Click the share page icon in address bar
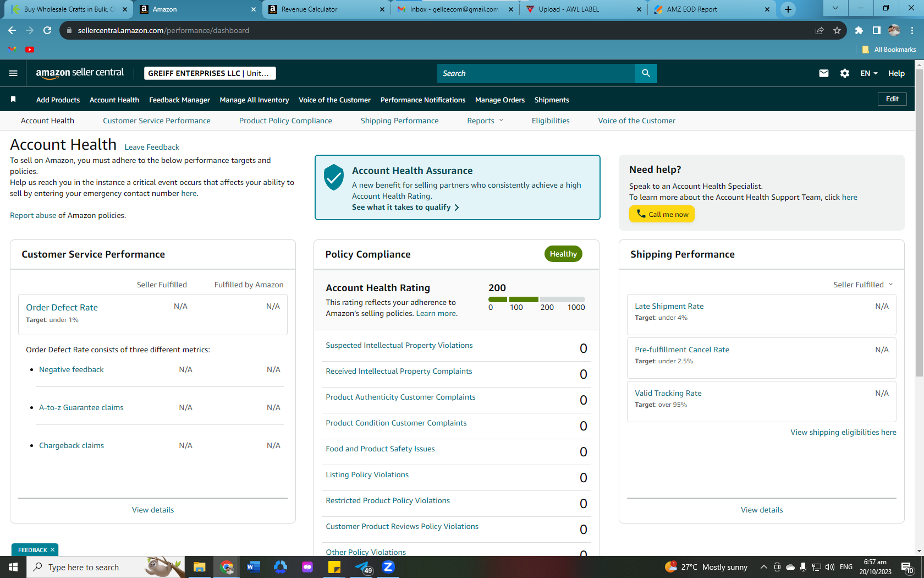 click(x=820, y=30)
